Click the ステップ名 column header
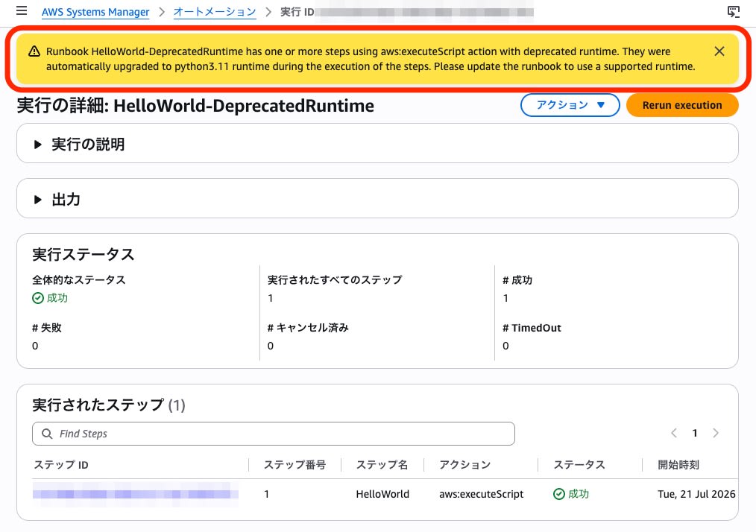 (x=382, y=464)
